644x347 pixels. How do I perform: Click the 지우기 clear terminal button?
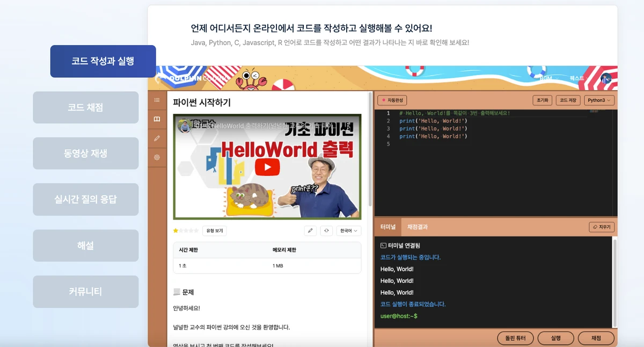point(602,227)
